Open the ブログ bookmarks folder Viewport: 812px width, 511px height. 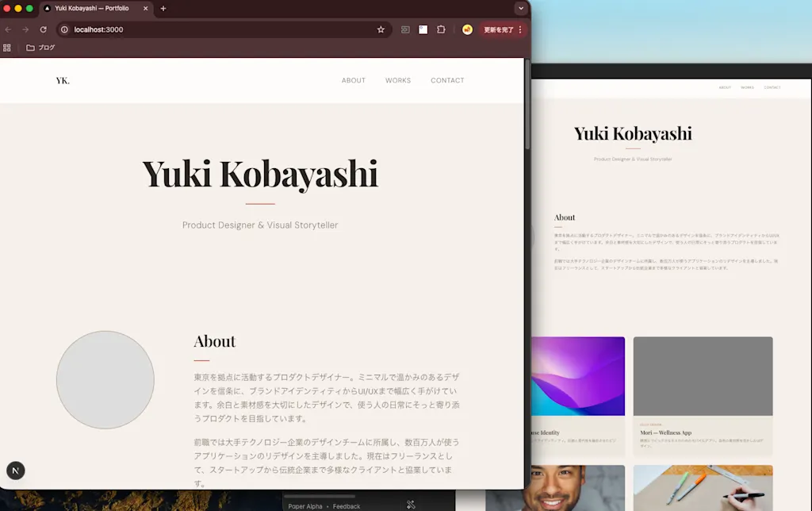[x=40, y=48]
